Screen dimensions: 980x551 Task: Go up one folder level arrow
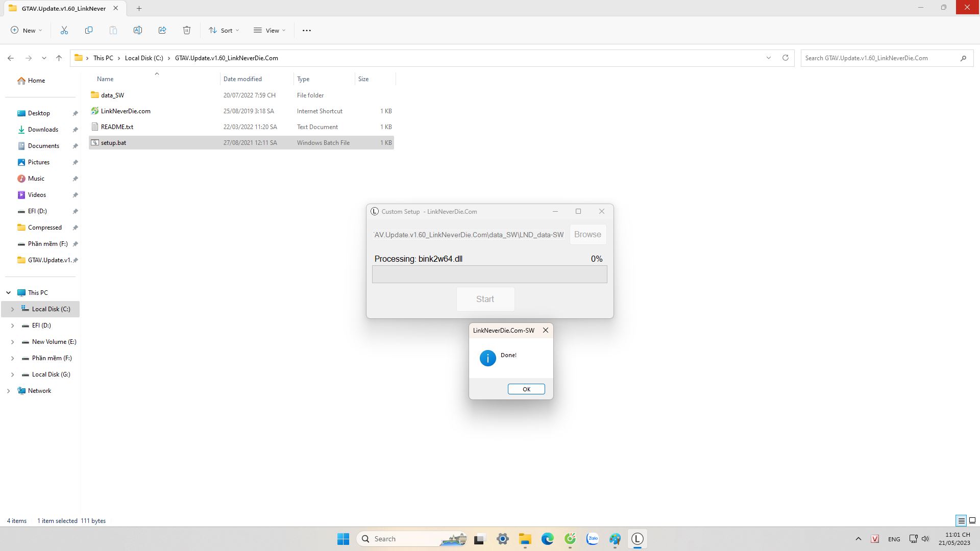(59, 58)
